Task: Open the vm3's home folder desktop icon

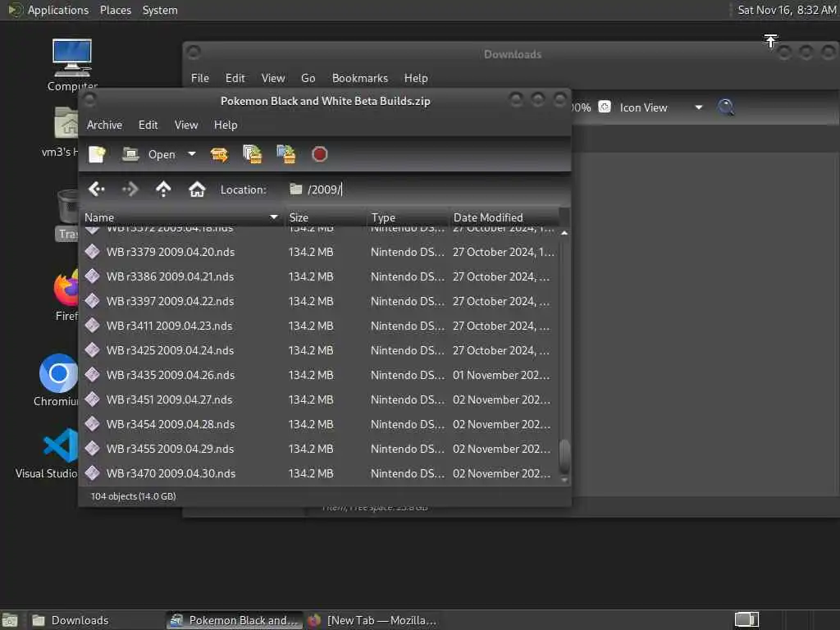Action: [60, 132]
